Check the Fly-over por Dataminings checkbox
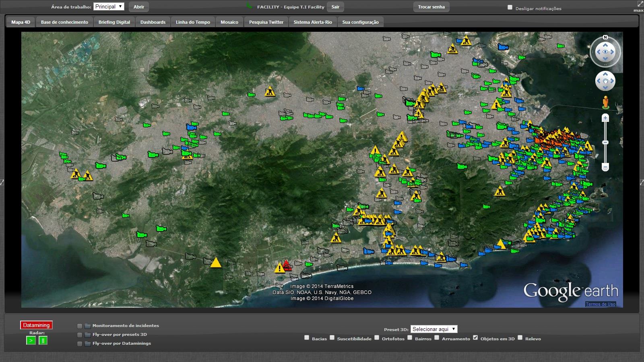This screenshot has width=644, height=362. pyautogui.click(x=80, y=344)
